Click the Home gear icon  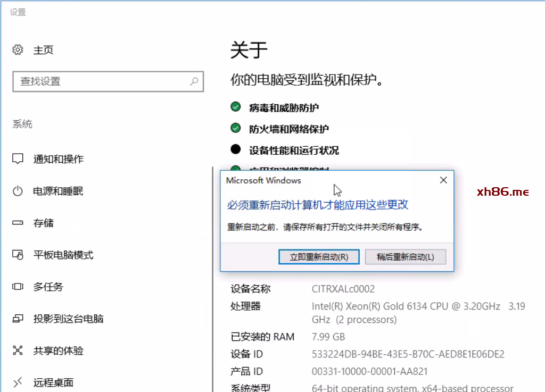(x=18, y=50)
